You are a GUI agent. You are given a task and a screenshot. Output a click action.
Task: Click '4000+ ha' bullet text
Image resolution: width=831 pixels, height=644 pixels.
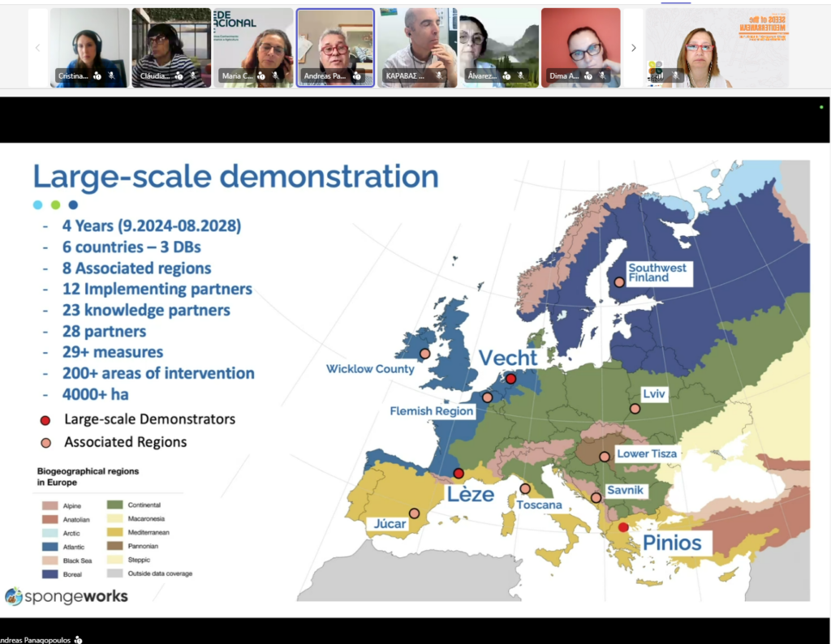96,394
